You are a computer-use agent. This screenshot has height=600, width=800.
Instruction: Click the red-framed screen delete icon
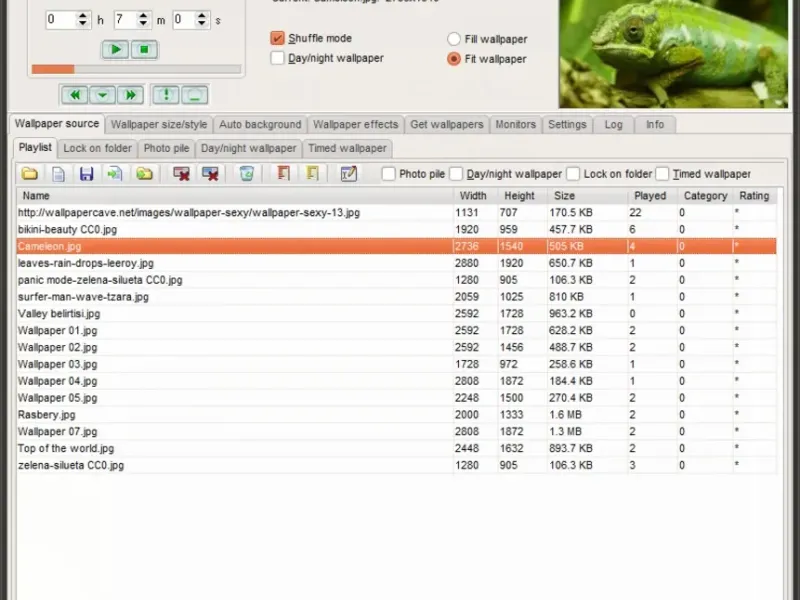tap(181, 174)
